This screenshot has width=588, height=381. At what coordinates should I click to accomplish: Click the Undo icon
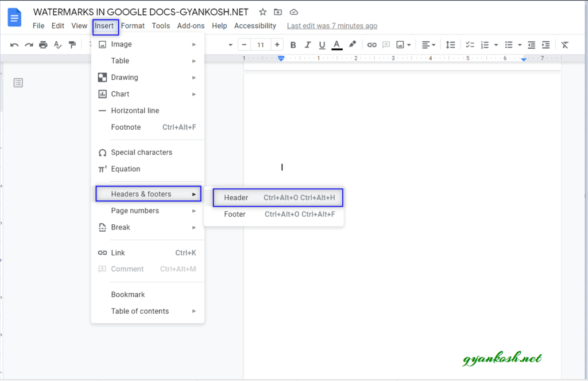[14, 44]
